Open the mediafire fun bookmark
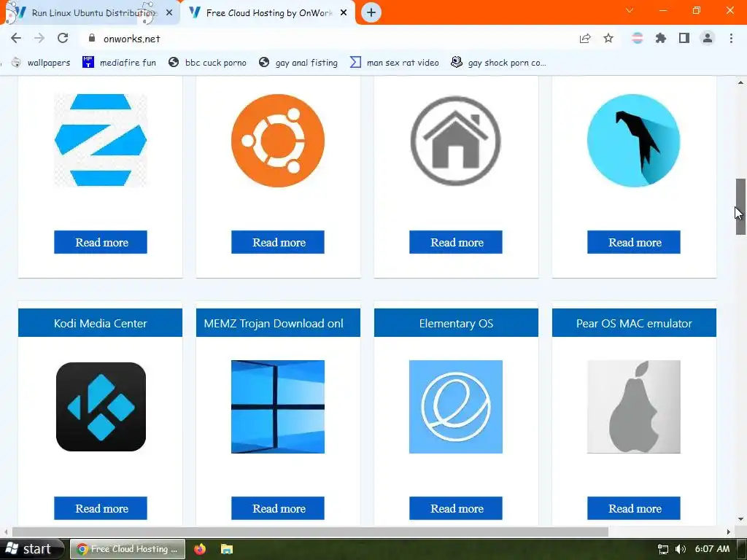 119,63
